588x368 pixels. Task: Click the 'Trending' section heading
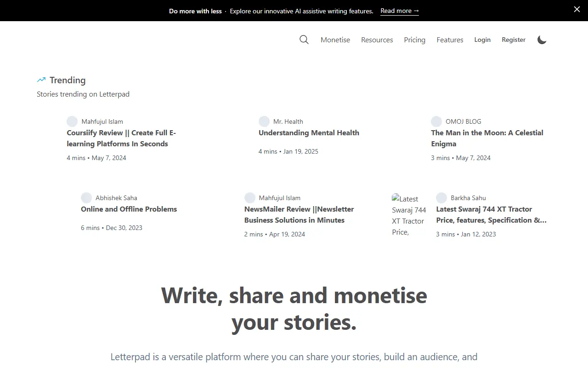point(68,80)
